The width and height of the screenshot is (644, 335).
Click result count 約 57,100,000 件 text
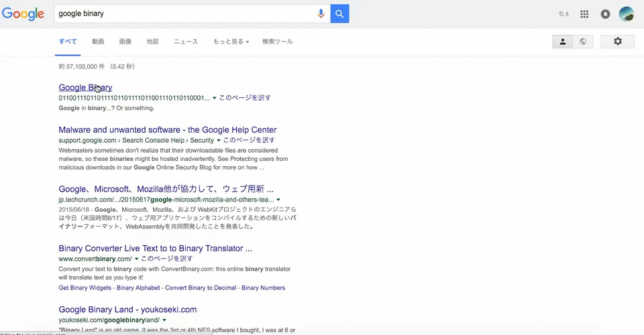click(x=81, y=66)
